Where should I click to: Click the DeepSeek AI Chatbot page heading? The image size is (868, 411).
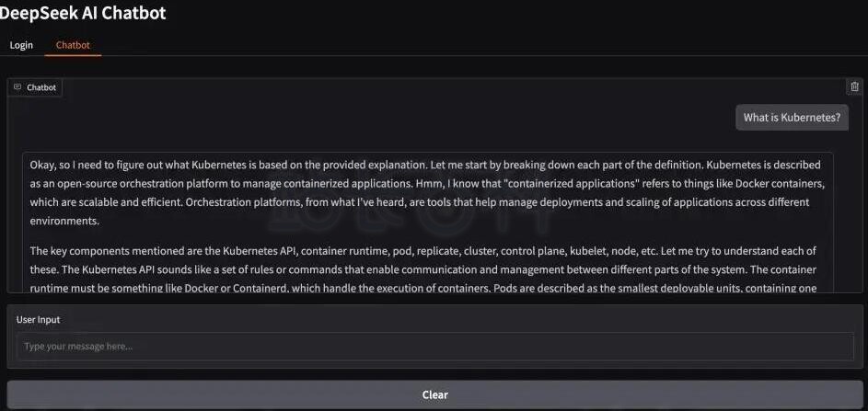pos(83,13)
